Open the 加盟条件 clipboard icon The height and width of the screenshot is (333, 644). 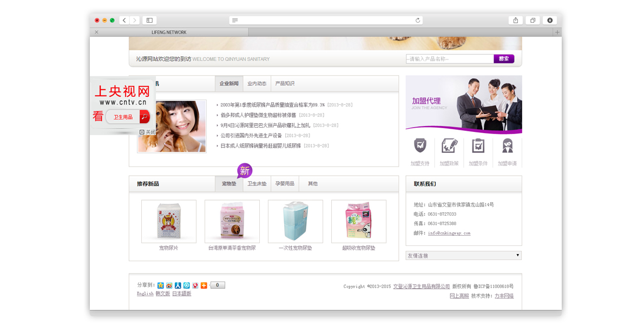click(478, 146)
